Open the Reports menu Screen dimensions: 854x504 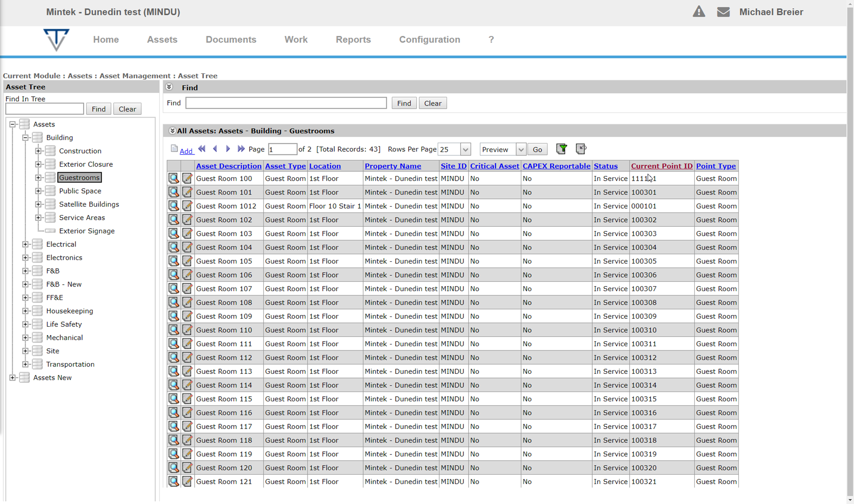click(x=353, y=40)
